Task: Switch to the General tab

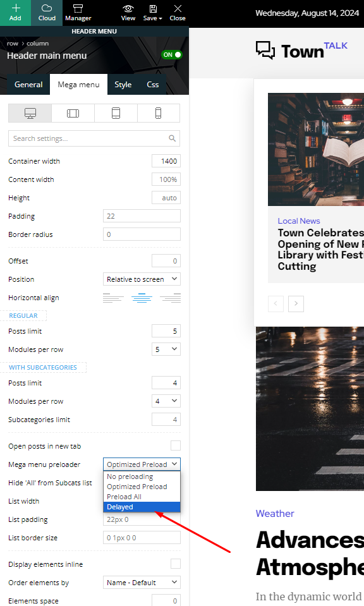Action: [28, 85]
